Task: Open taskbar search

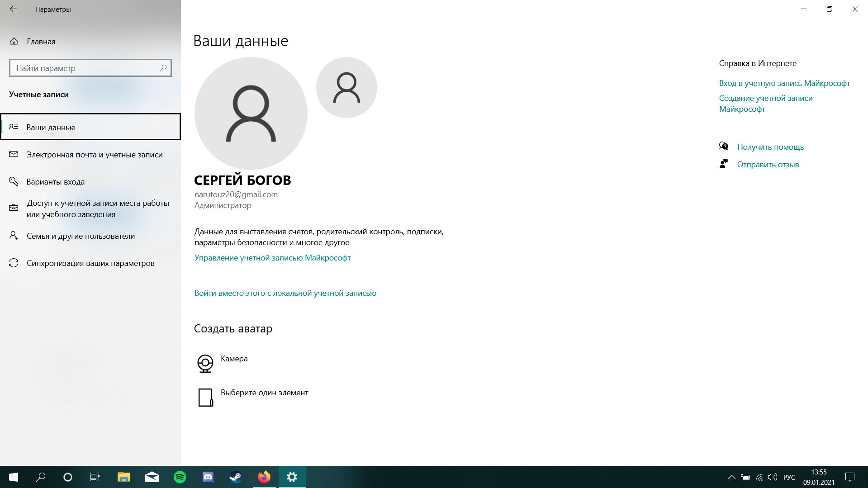Action: [41, 477]
